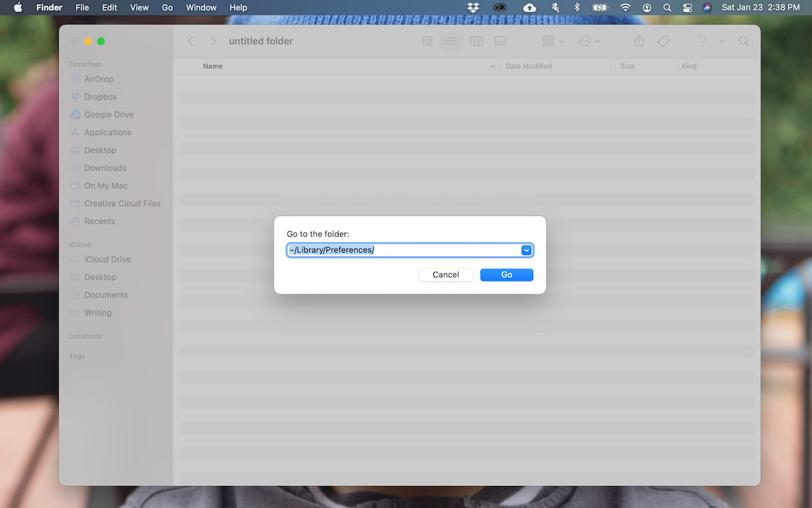
Task: Click the Tags sidebar section header
Action: click(77, 356)
